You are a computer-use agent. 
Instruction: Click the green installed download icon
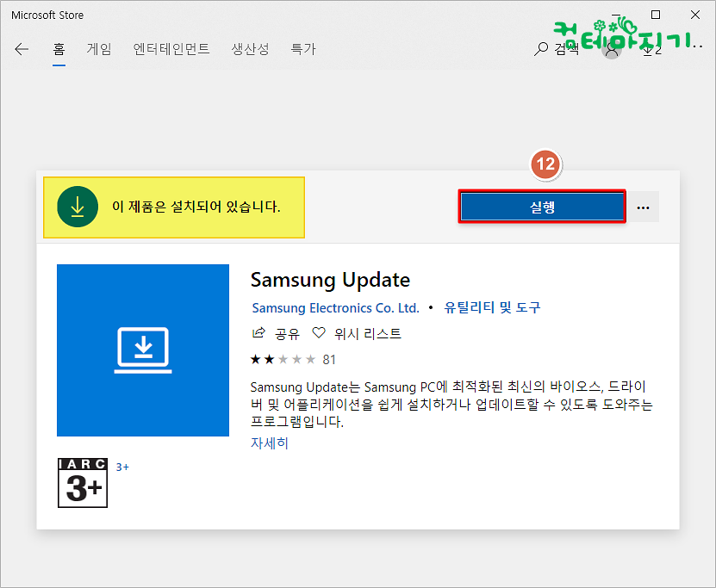tap(78, 207)
